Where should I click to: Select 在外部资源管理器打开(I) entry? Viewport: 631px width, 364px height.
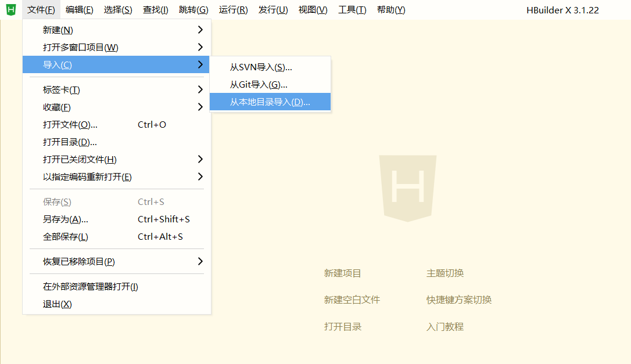(116, 286)
